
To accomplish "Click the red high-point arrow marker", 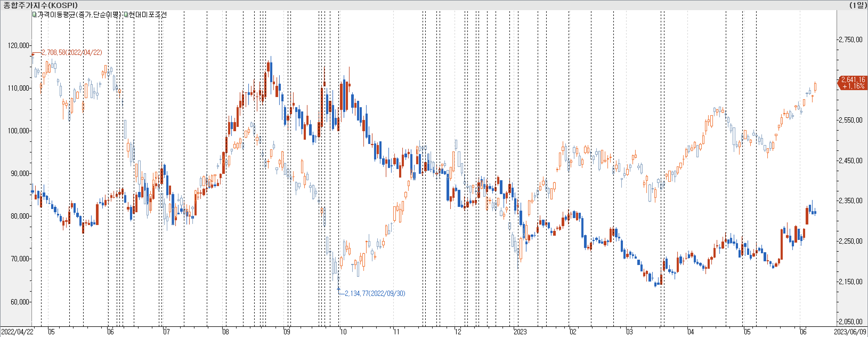I will pos(33,54).
